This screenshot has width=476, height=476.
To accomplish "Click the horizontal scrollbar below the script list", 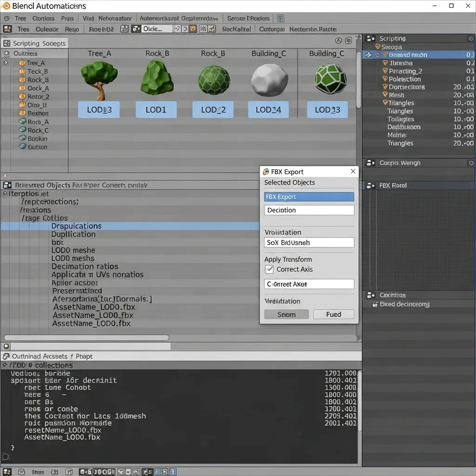I will [86, 338].
